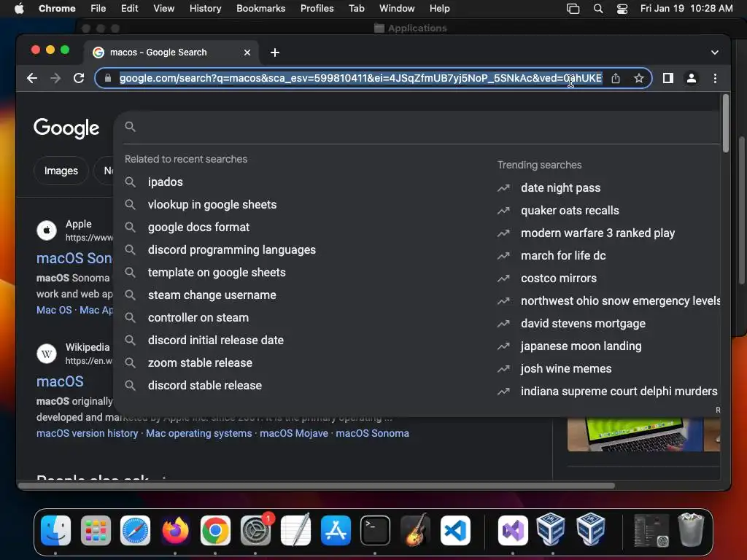Open a new tab with the plus button
Screen dimensions: 747x560
pyautogui.click(x=275, y=52)
